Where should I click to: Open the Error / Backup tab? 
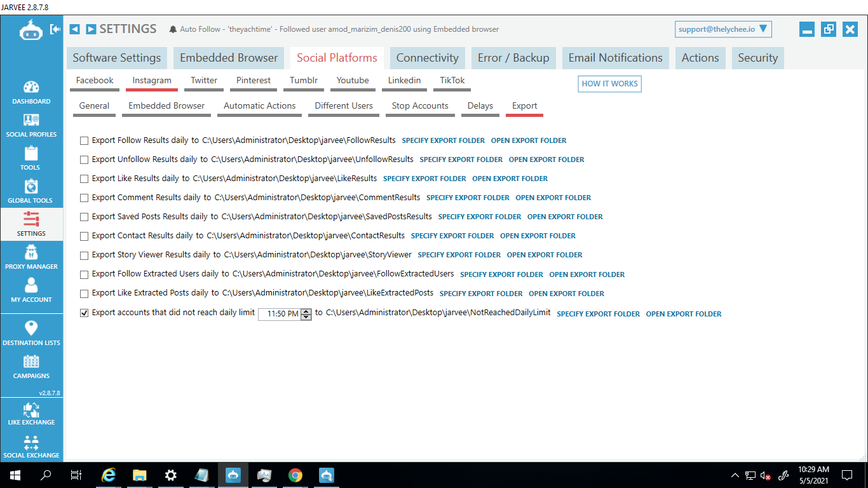click(513, 58)
